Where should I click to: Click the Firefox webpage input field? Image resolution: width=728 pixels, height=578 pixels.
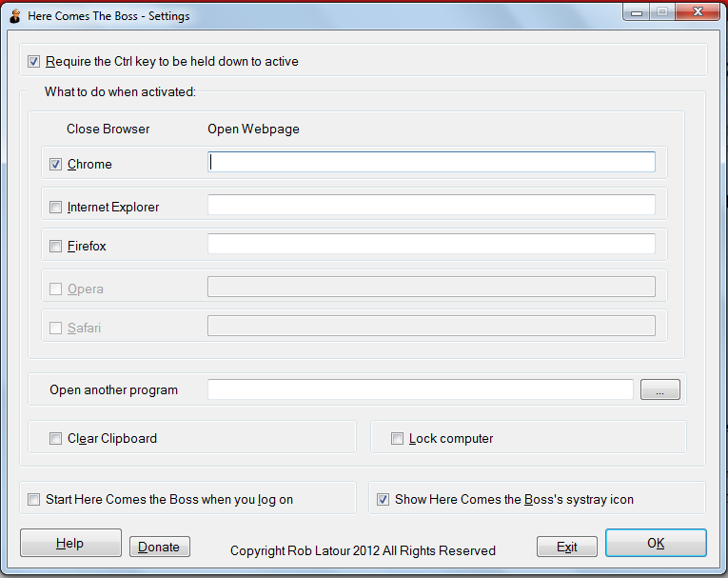pos(431,244)
